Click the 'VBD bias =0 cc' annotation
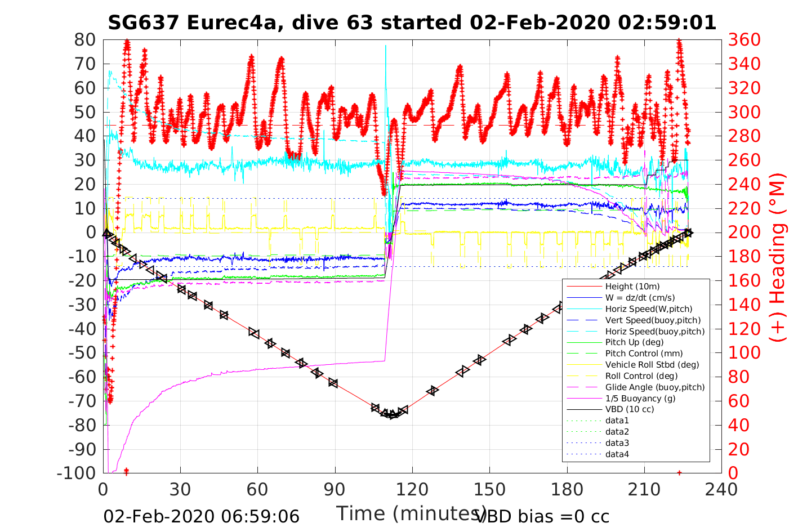The width and height of the screenshot is (798, 532). point(543,517)
